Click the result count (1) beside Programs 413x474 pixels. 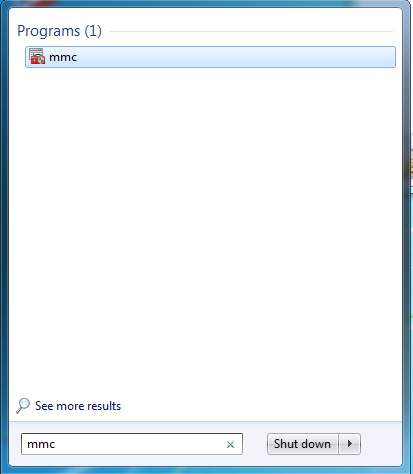(93, 31)
